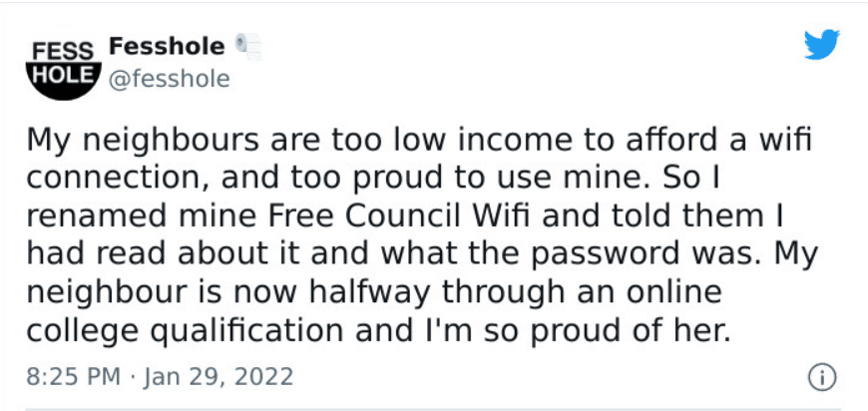Image resolution: width=868 pixels, height=411 pixels.
Task: Click the Jan 29, 2022 date
Action: (218, 377)
